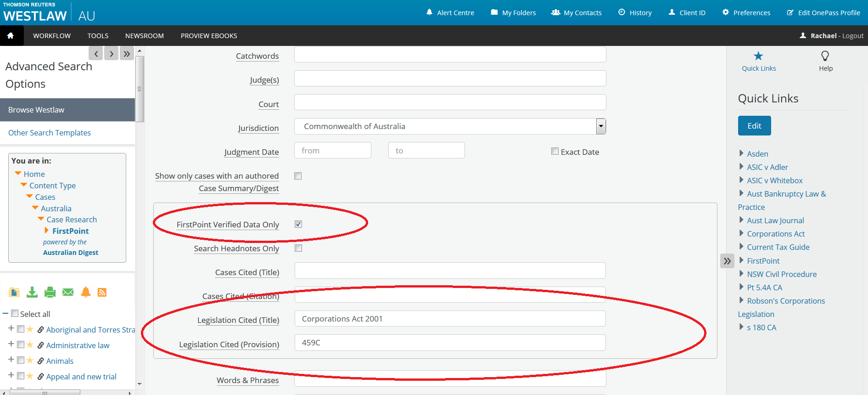868x395 pixels.
Task: Tick Search Headnotes Only checkbox
Action: tap(298, 248)
